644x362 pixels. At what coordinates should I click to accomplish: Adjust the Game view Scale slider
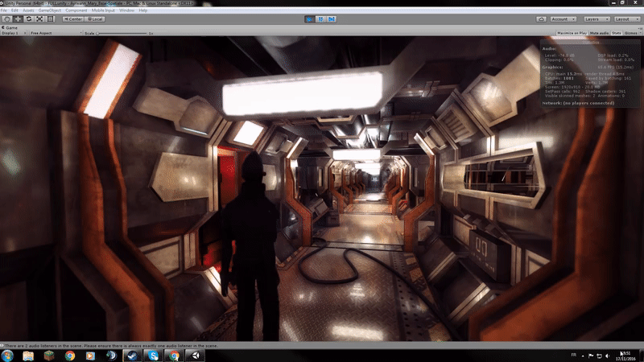point(122,33)
